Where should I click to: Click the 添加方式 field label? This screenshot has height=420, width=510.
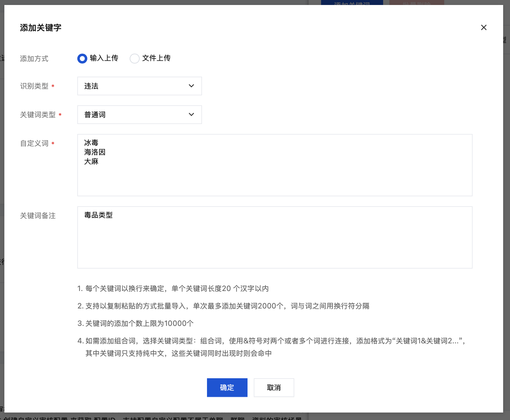34,59
